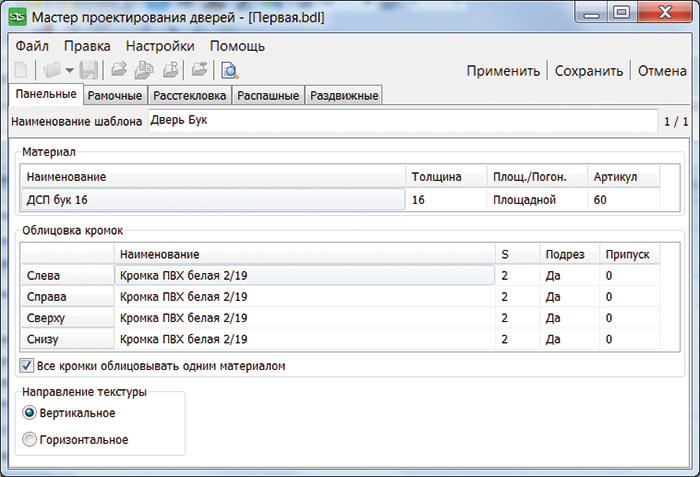Select the 'Горизонтальное' texture direction
This screenshot has width=700, height=477.
(x=29, y=439)
